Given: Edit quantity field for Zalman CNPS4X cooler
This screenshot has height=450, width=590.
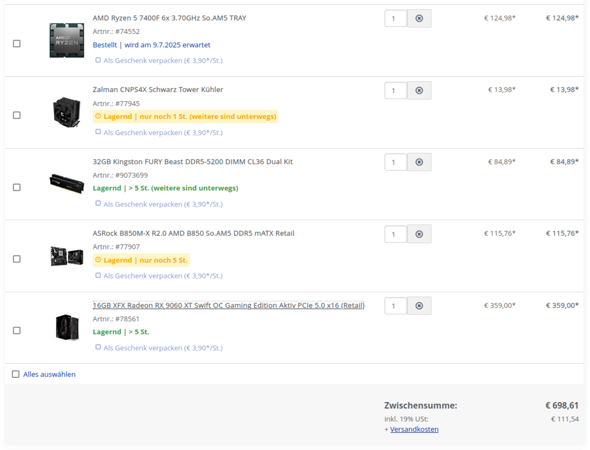Looking at the screenshot, I should pyautogui.click(x=395, y=90).
